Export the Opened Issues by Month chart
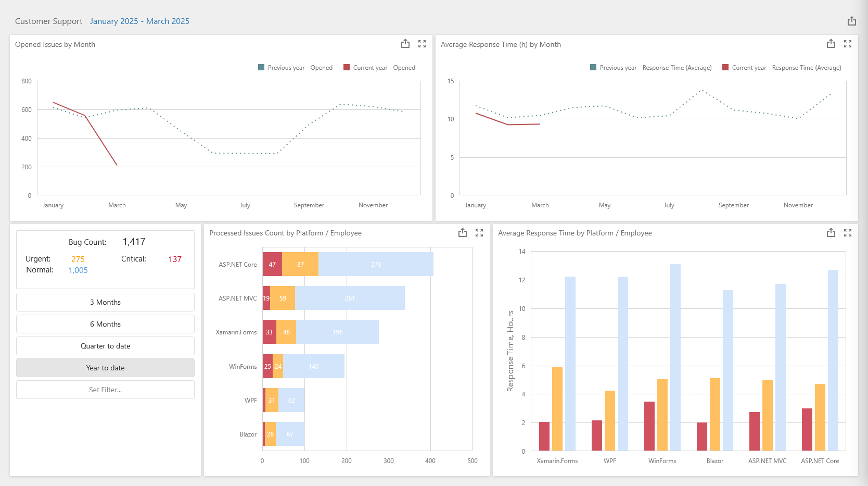 [x=405, y=44]
